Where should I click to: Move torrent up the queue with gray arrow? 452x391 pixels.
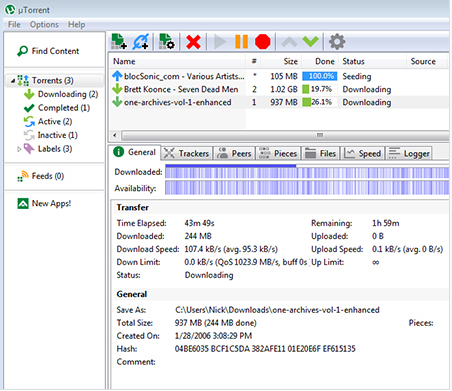[289, 42]
